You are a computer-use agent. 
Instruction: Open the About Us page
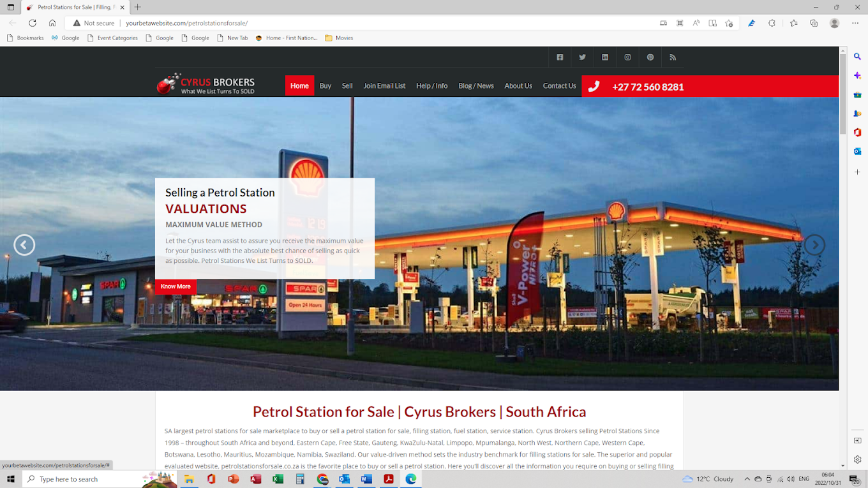[518, 85]
